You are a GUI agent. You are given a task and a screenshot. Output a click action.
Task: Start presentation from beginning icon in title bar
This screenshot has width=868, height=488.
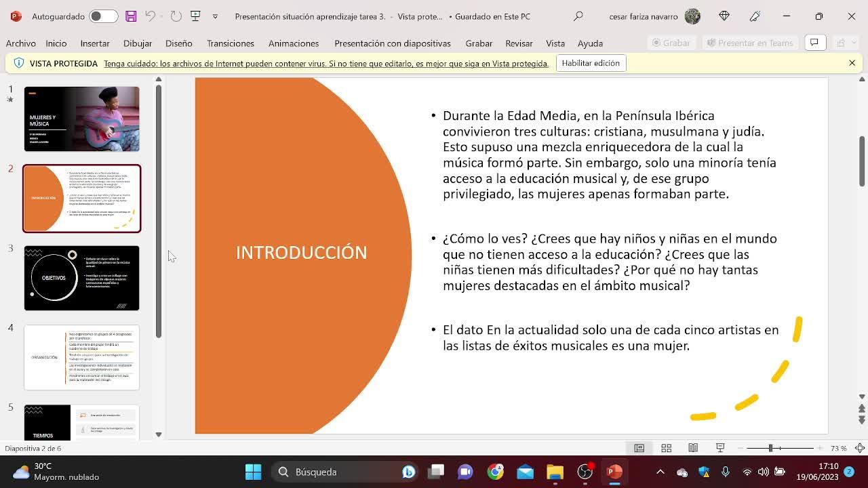tap(195, 16)
